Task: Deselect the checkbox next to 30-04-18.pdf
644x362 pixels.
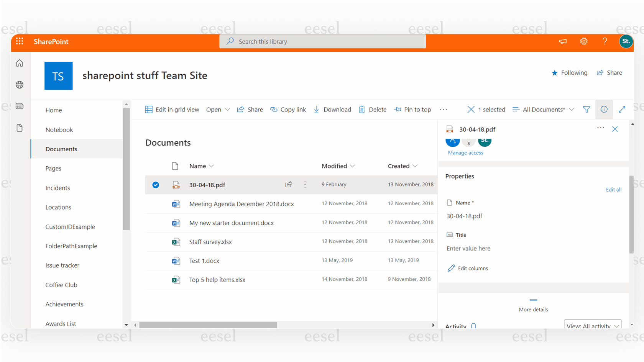Action: (156, 185)
